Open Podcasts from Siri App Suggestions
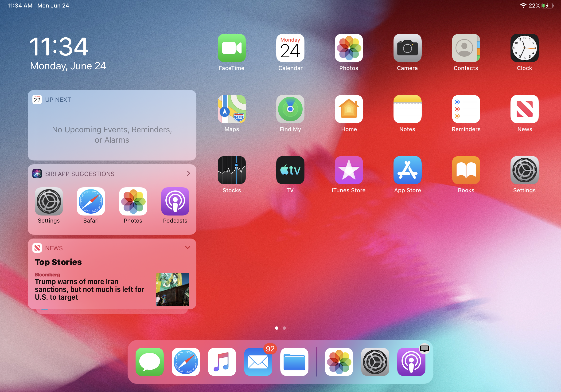This screenshot has height=392, width=561. 175,201
